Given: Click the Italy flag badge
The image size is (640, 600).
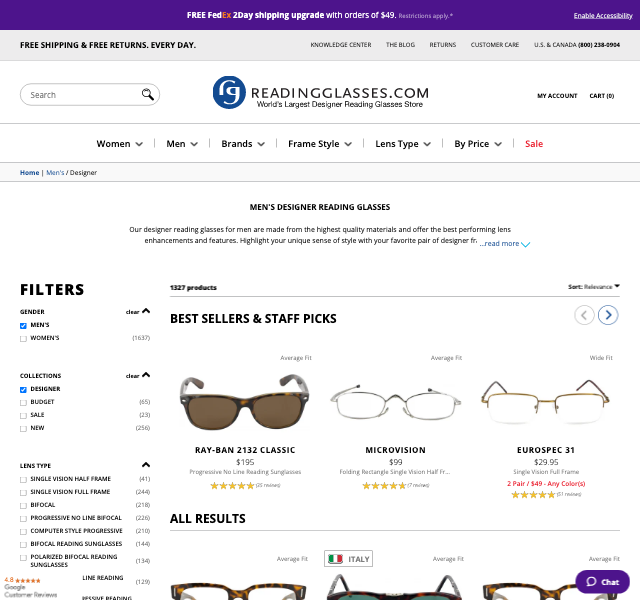Looking at the screenshot, I should (348, 559).
